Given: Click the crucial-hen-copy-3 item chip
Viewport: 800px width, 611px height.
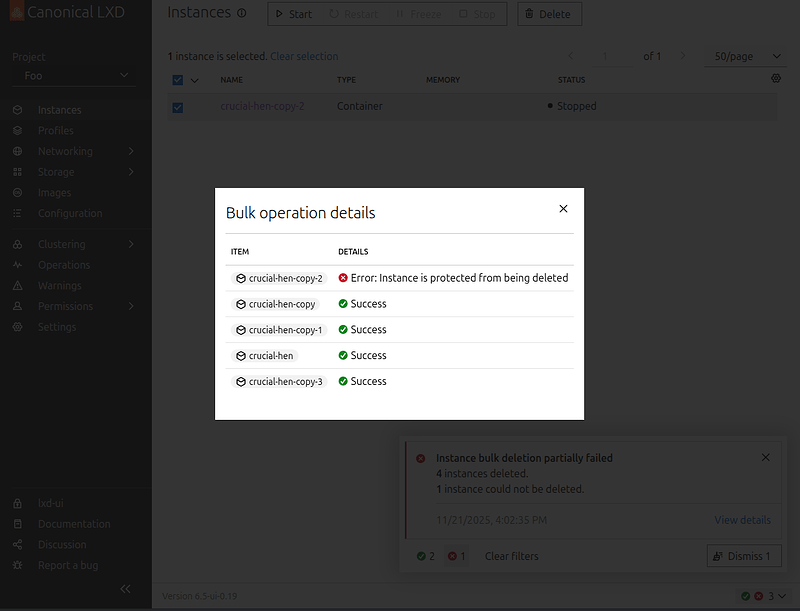Looking at the screenshot, I should [x=279, y=382].
